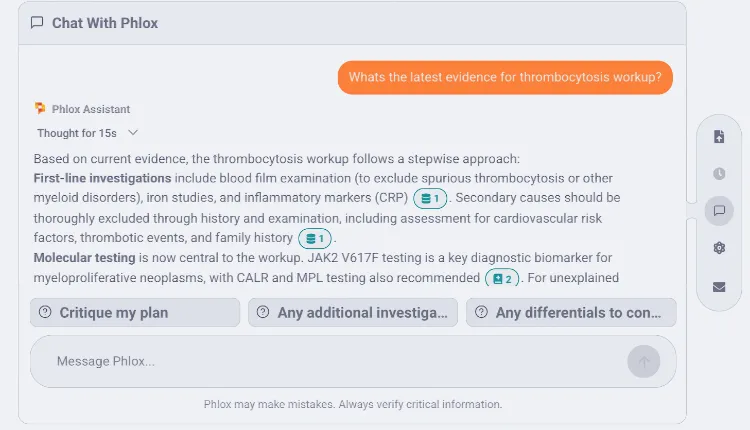
Task: Click question-mark icon on 'Critique my plan'
Action: (x=45, y=312)
